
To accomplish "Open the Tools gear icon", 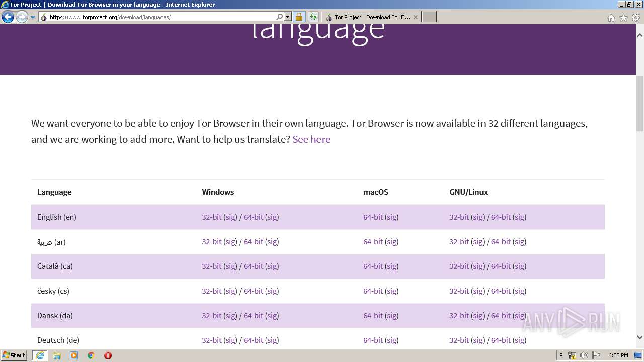I will coord(636,18).
